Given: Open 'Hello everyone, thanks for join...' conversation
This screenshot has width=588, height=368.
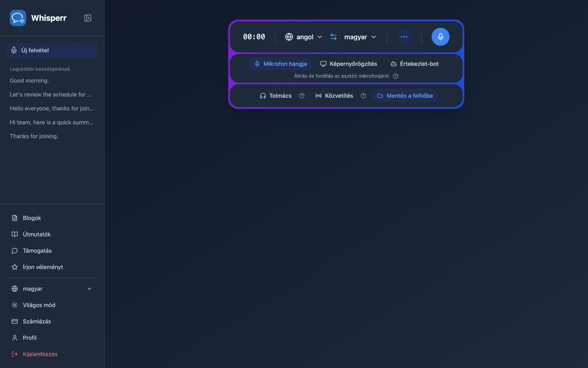Looking at the screenshot, I should coord(52,109).
